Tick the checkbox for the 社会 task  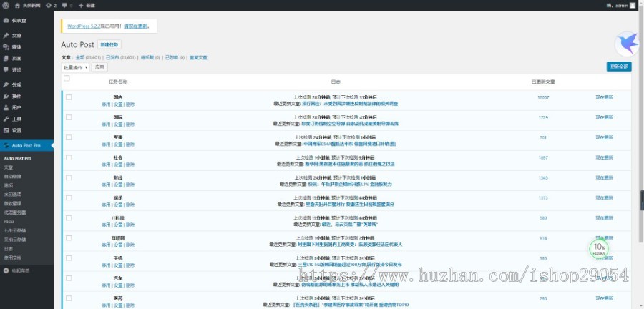pyautogui.click(x=69, y=157)
